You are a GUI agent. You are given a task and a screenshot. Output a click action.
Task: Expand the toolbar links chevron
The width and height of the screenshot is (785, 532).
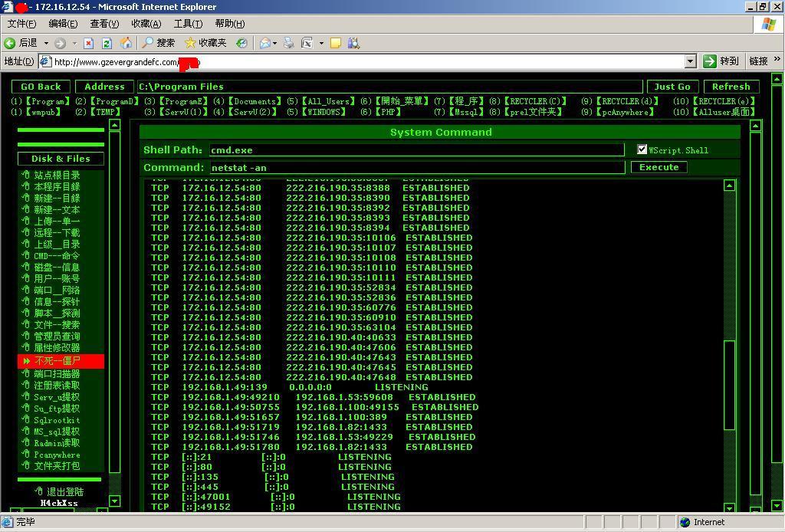(x=777, y=59)
